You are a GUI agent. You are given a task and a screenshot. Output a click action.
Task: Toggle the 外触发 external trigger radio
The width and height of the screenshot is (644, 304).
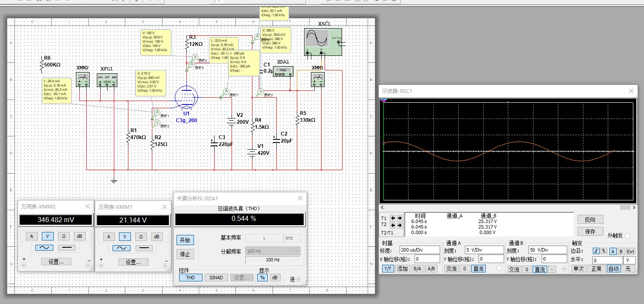627,236
